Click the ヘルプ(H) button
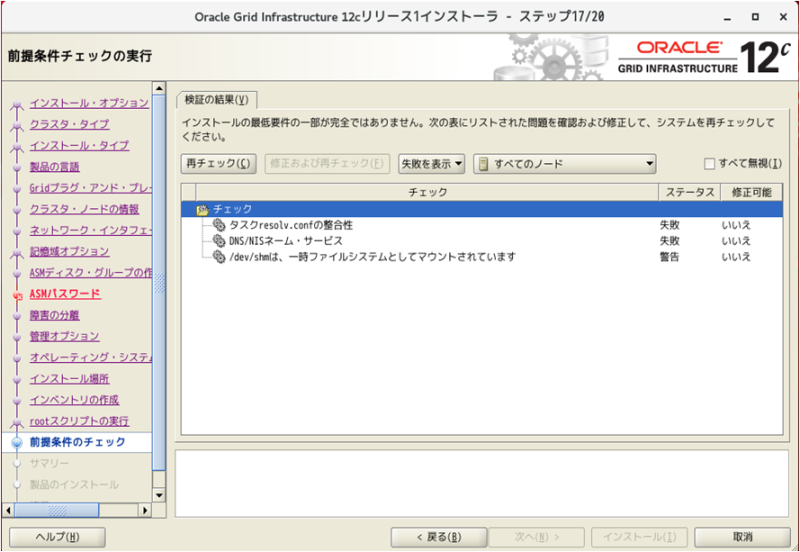 (x=57, y=537)
